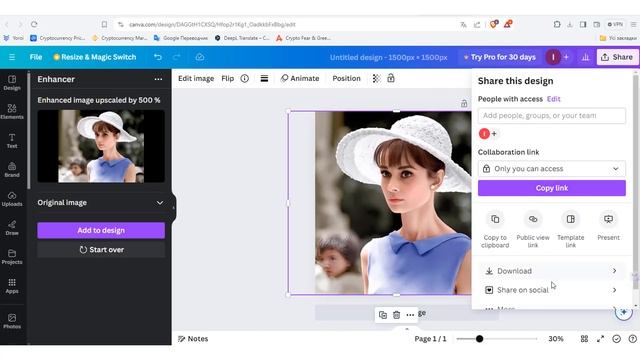The image size is (640, 360).
Task: Open the user profile avatar
Action: coord(553,57)
